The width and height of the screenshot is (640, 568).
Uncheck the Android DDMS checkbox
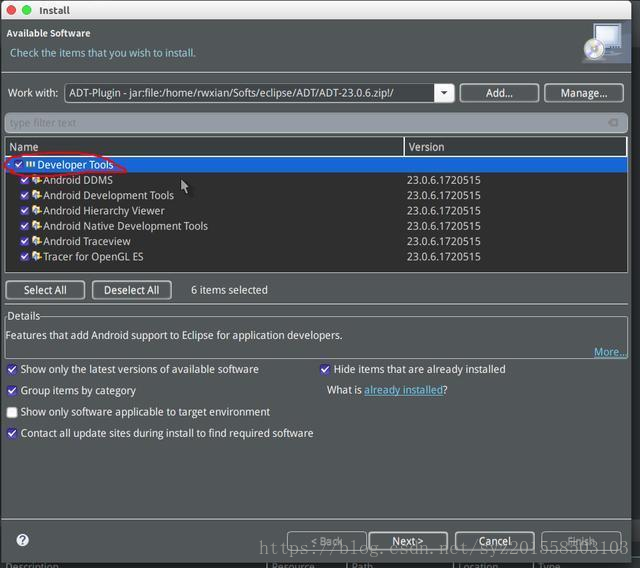pyautogui.click(x=24, y=180)
